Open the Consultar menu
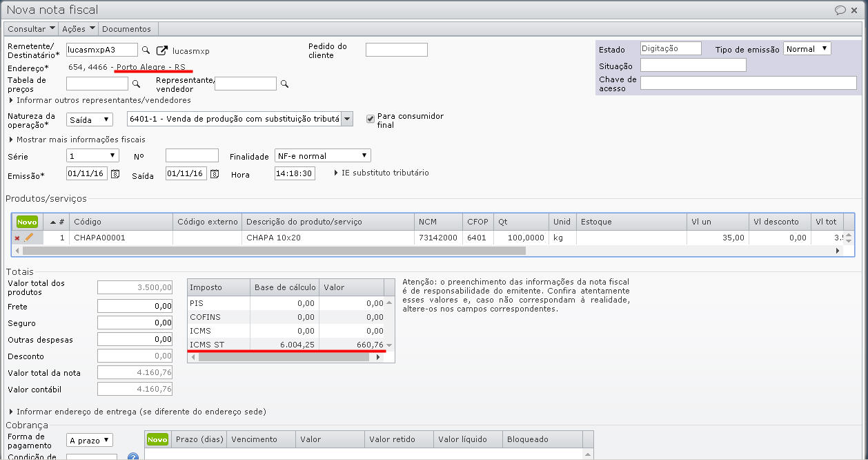 point(31,29)
